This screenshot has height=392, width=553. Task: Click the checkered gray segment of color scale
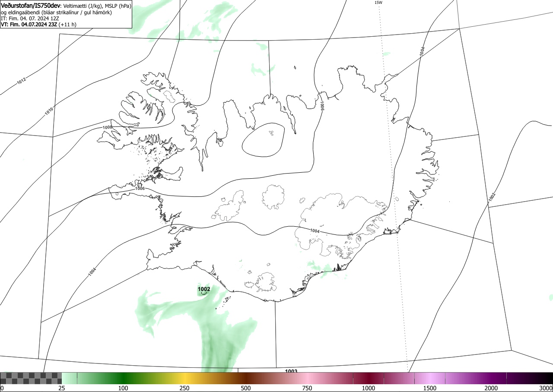pos(31,378)
